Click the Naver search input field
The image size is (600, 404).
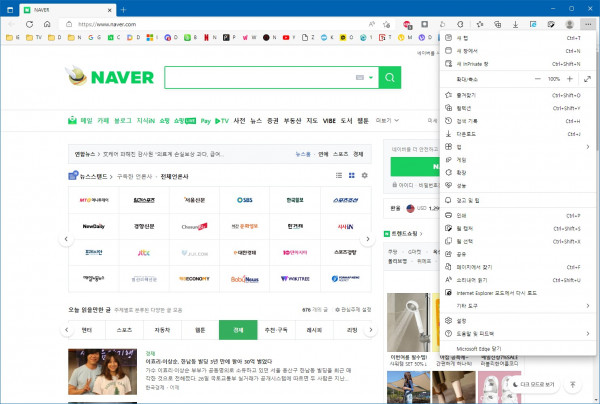pos(260,77)
